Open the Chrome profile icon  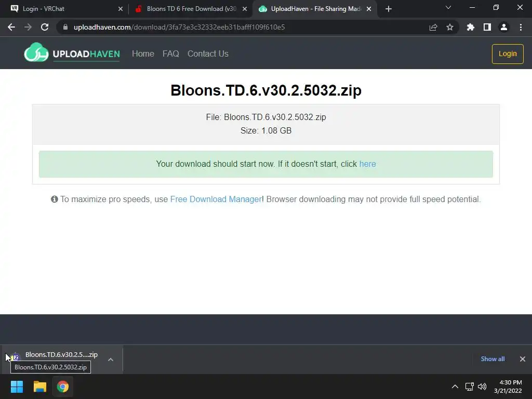[504, 27]
